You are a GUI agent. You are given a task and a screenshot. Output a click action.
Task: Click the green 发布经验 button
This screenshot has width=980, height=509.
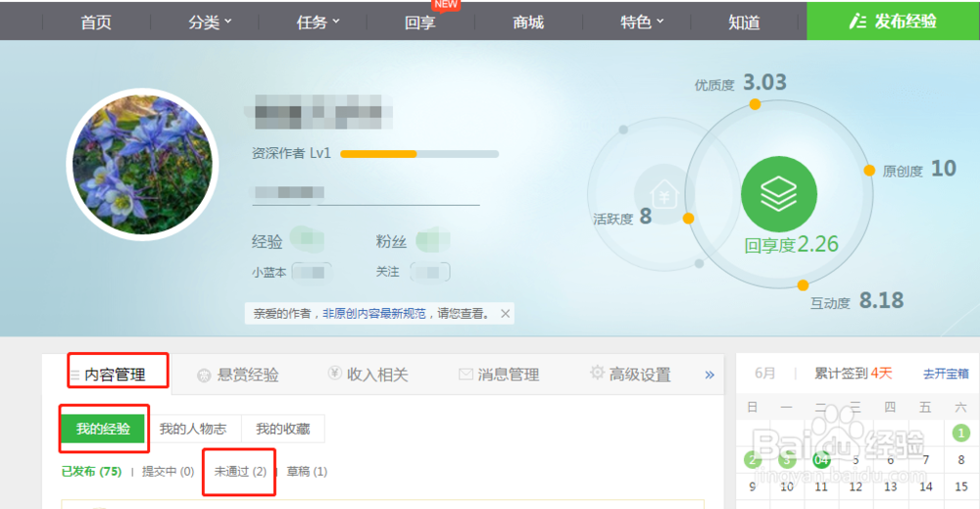coord(893,22)
